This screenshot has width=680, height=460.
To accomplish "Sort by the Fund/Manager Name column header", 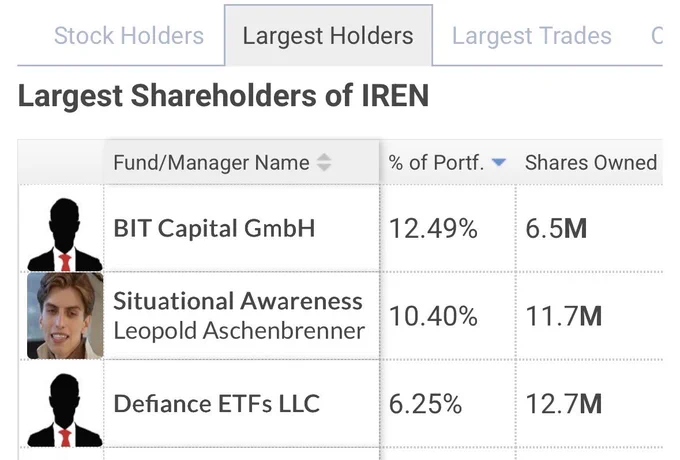I will pos(211,163).
